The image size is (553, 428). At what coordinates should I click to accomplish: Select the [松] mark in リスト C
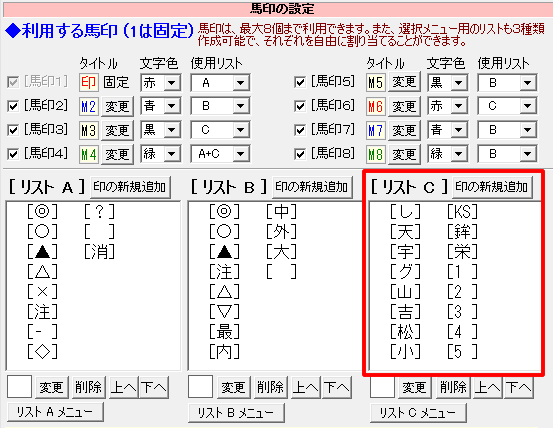point(406,331)
